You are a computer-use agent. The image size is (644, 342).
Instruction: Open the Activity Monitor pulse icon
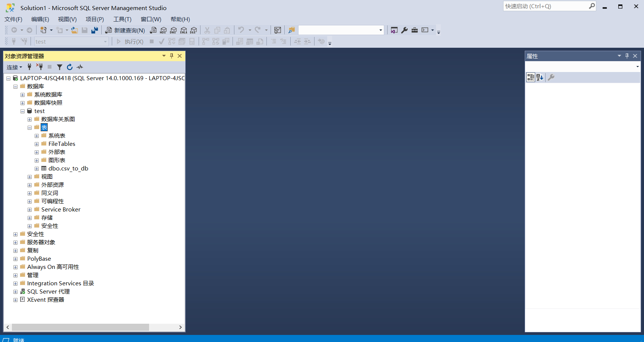point(80,67)
